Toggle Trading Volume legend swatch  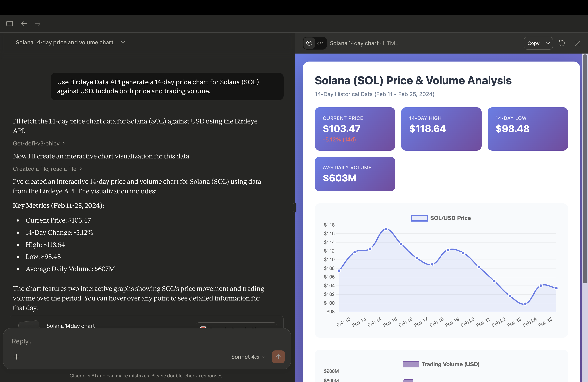point(410,364)
